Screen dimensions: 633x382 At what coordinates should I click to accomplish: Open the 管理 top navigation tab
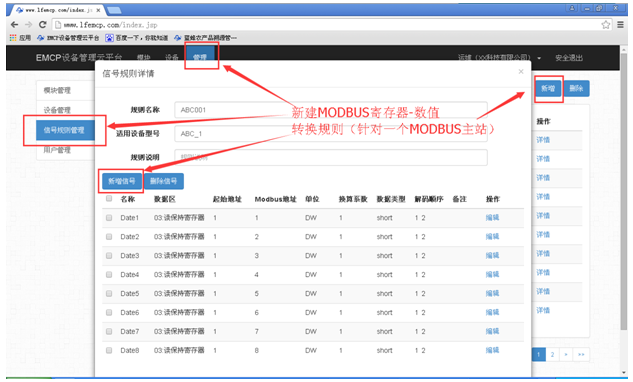(200, 57)
